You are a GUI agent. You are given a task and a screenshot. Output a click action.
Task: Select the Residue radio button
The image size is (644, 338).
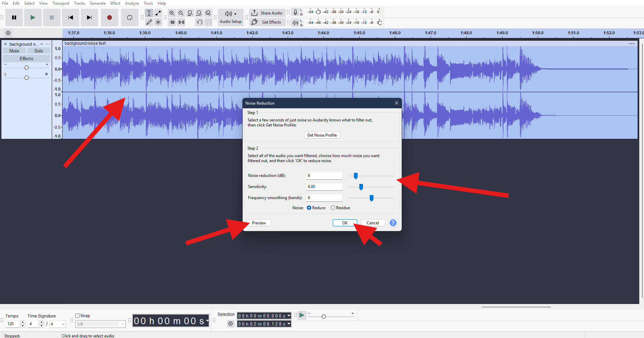333,208
